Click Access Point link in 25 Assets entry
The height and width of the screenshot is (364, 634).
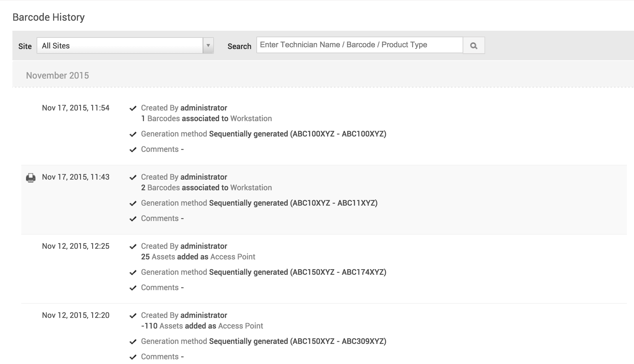point(233,257)
